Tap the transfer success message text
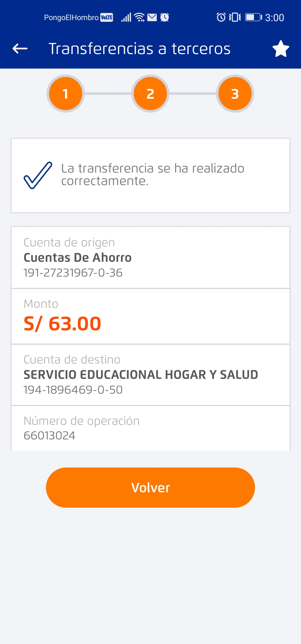Screen dimensions: 301x644 pos(153,175)
